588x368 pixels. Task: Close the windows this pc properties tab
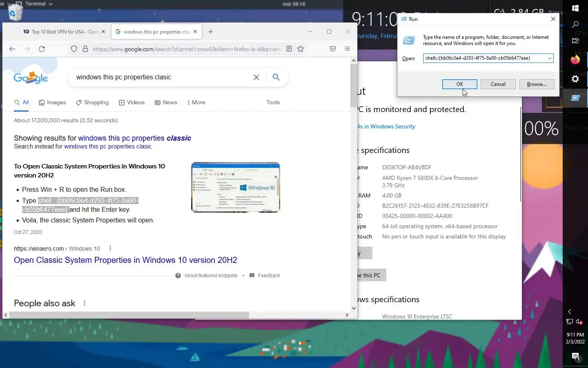[x=195, y=31]
